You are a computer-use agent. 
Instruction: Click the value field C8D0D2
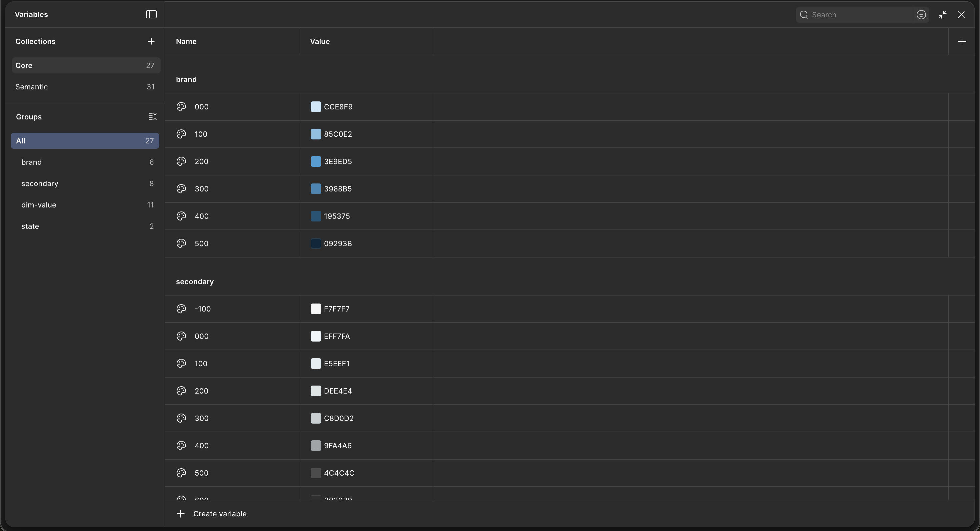click(339, 418)
